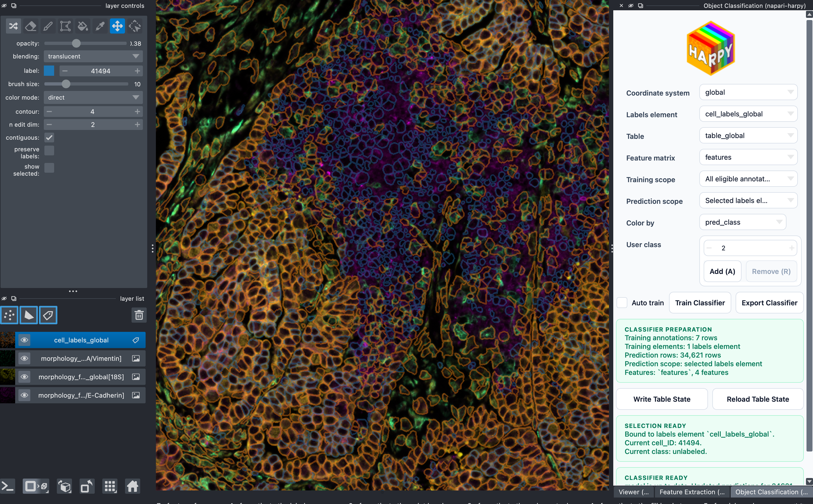
Task: Hide the 18S morphology layer
Action: pos(24,377)
